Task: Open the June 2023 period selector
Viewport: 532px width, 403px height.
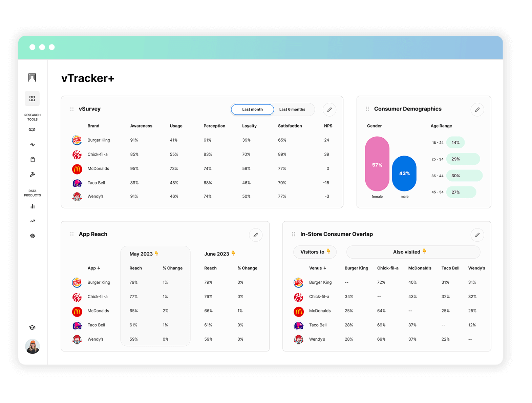Action: pos(220,254)
